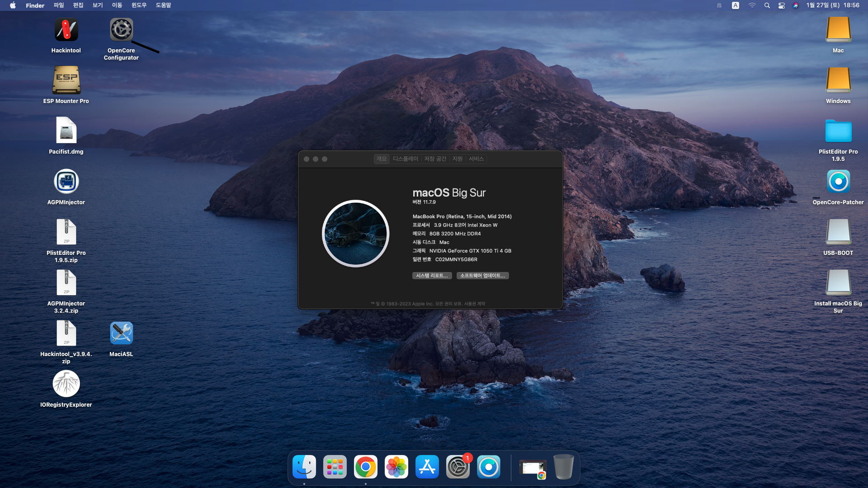Click the serial number C02MMNY5G86R
868x488 pixels.
tap(456, 259)
